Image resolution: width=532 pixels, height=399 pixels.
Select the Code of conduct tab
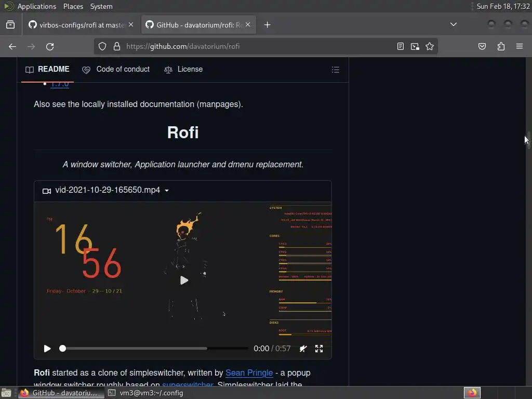pos(116,69)
